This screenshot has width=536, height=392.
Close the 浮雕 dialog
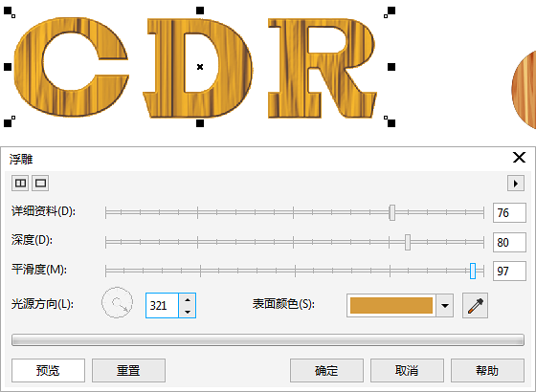click(519, 158)
